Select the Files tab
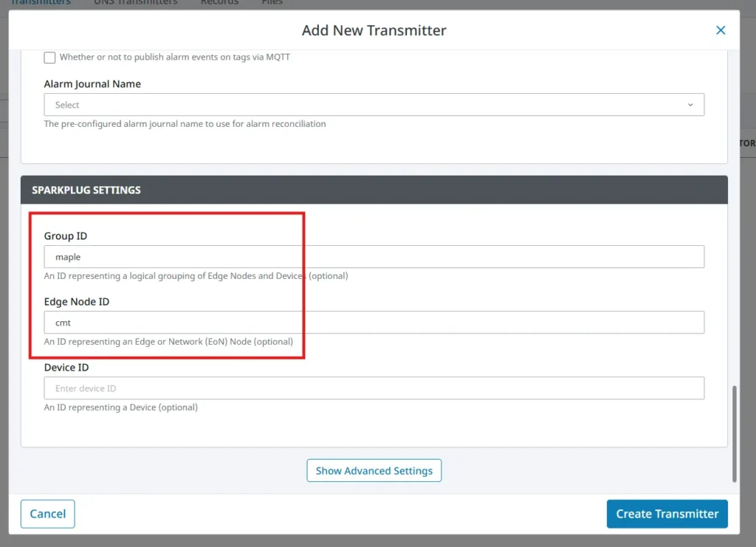Image resolution: width=756 pixels, height=547 pixels. (272, 3)
